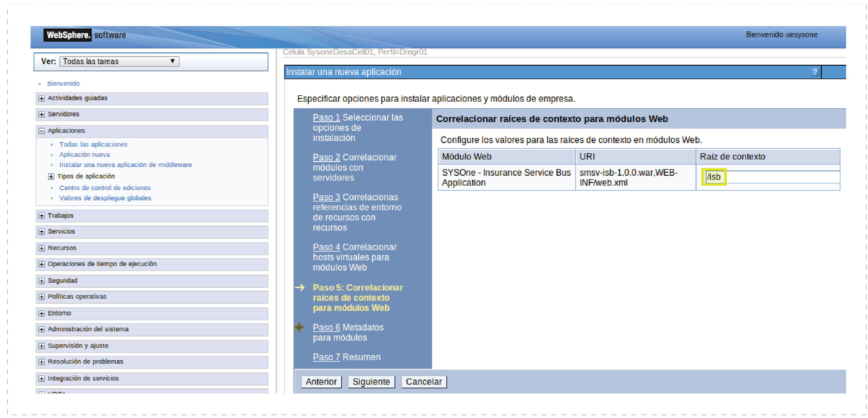Viewport: 868px width, 418px height.
Task: Expand the Seguridad section plus icon
Action: (41, 280)
